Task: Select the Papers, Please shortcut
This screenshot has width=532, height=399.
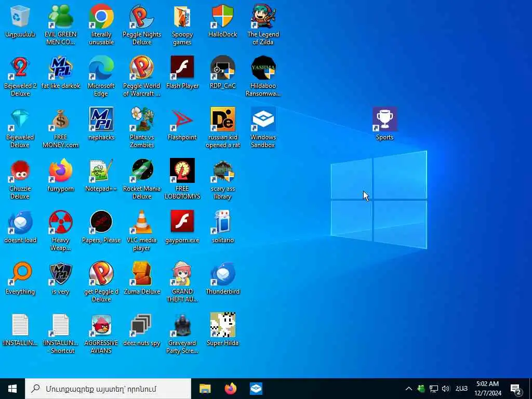Action: pos(101,227)
